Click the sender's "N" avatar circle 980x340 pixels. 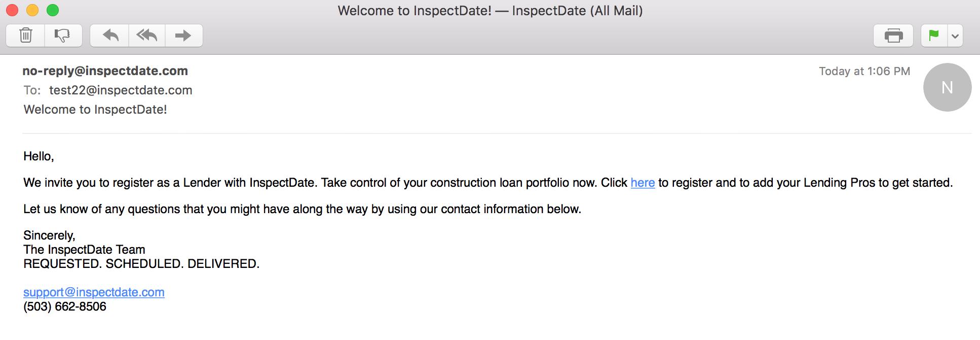tap(947, 87)
